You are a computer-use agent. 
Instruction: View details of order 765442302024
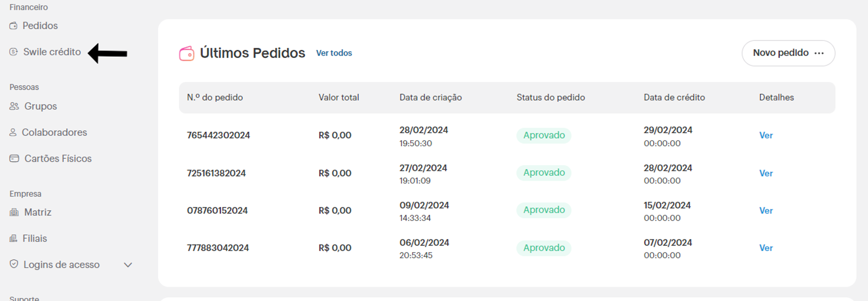tap(766, 135)
